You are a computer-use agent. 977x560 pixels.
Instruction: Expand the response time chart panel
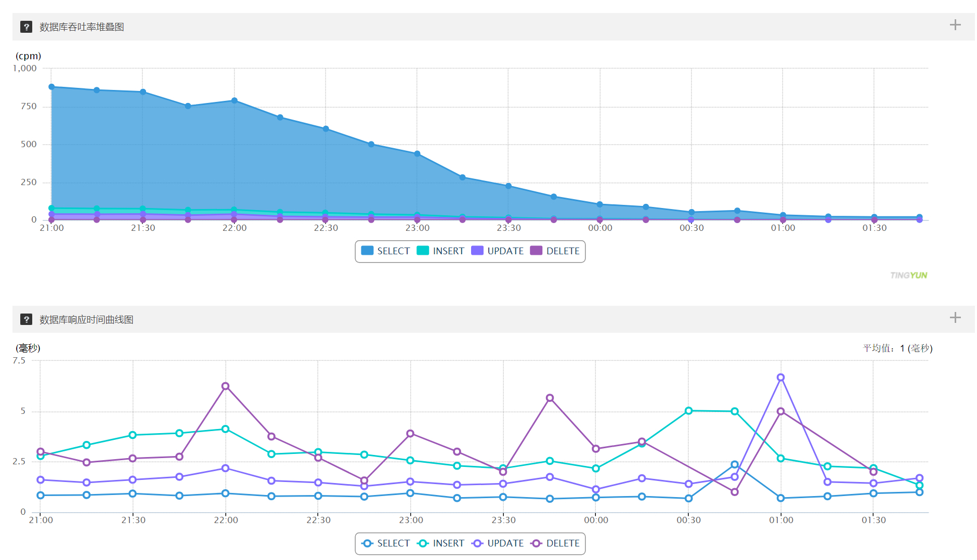[955, 318]
